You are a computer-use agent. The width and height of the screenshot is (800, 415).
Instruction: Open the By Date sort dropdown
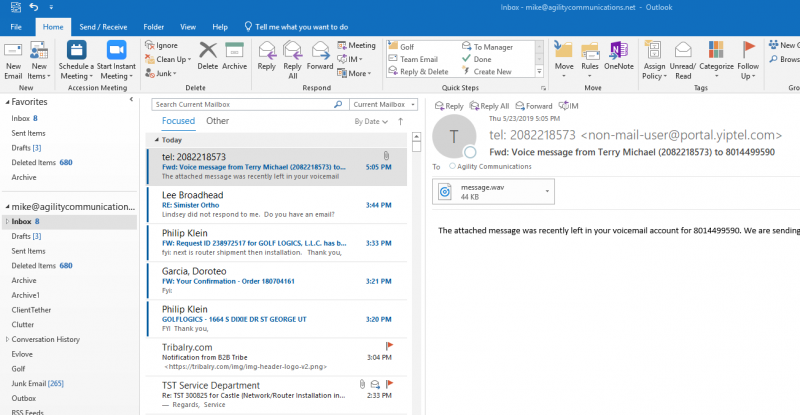371,121
